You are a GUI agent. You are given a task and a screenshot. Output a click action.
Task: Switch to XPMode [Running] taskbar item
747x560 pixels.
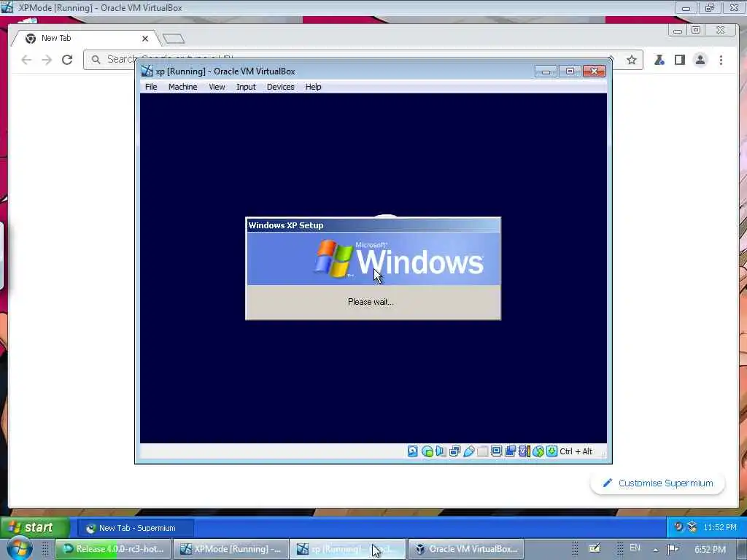[x=231, y=549]
